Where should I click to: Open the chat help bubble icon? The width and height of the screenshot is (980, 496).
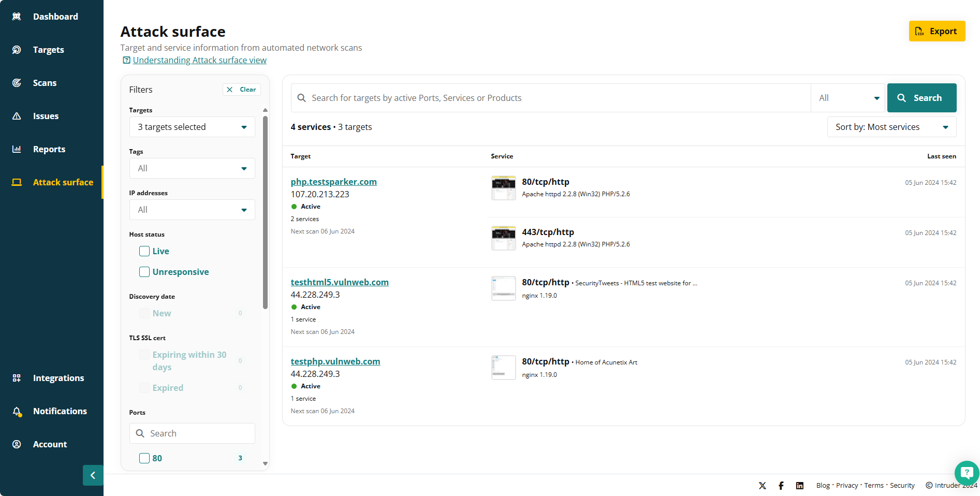967,472
